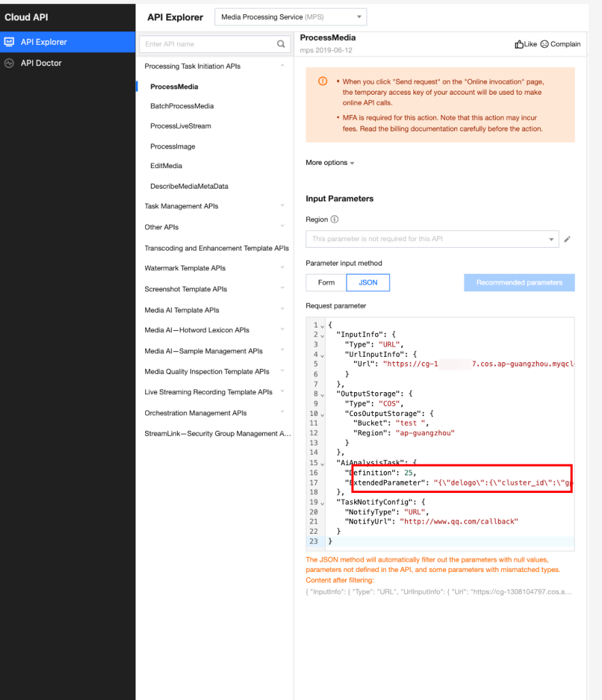Fold the code at line 15
The width and height of the screenshot is (602, 700).
(322, 464)
